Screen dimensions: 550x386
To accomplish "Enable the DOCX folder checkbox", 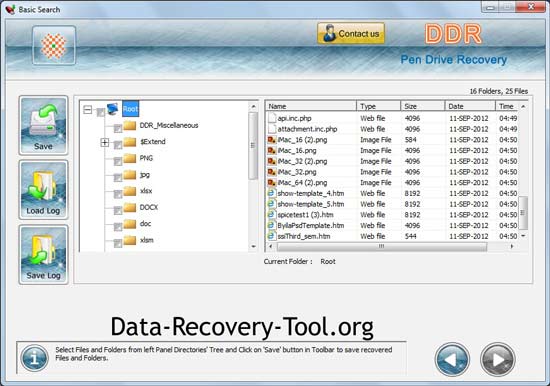I will 118,210.
